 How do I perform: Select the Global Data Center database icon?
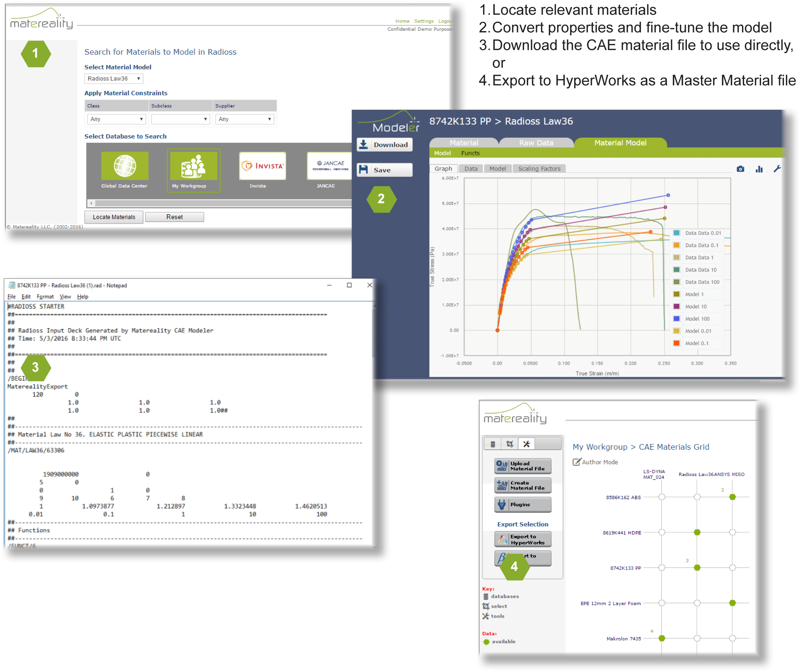125,166
